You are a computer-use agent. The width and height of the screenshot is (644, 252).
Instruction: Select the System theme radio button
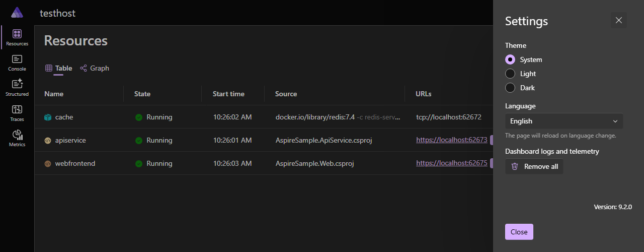(x=510, y=59)
